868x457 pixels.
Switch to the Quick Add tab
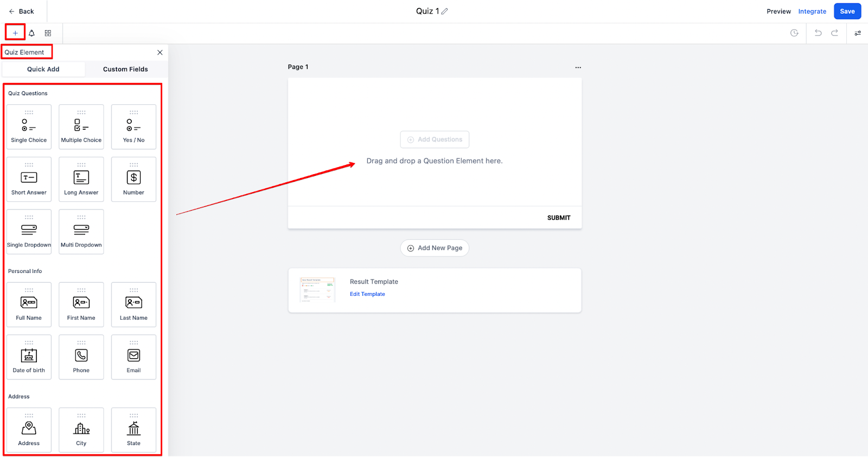click(x=43, y=69)
